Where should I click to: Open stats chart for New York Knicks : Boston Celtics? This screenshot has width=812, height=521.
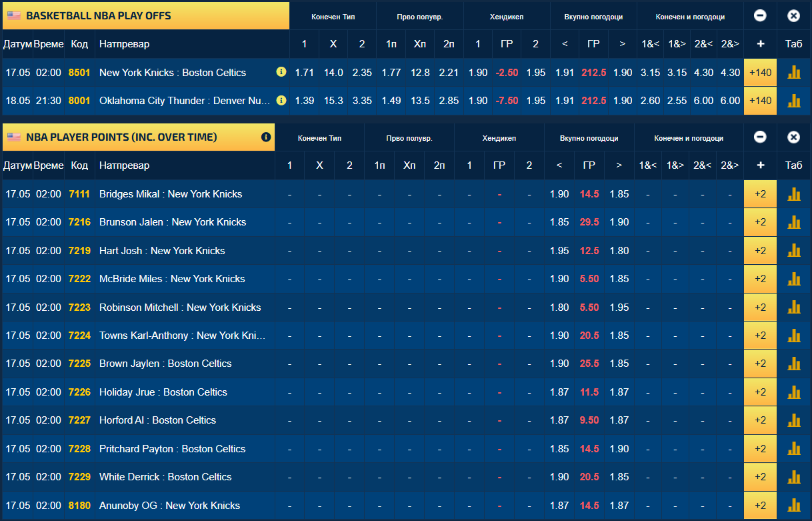(x=793, y=73)
